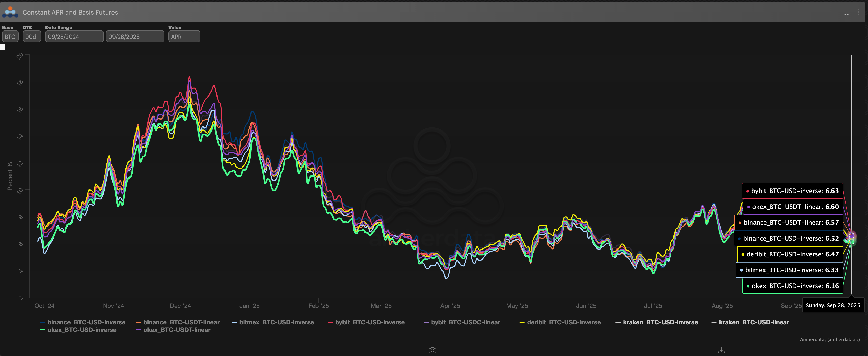Open the Base BTC dropdown
The width and height of the screenshot is (868, 356).
point(10,37)
